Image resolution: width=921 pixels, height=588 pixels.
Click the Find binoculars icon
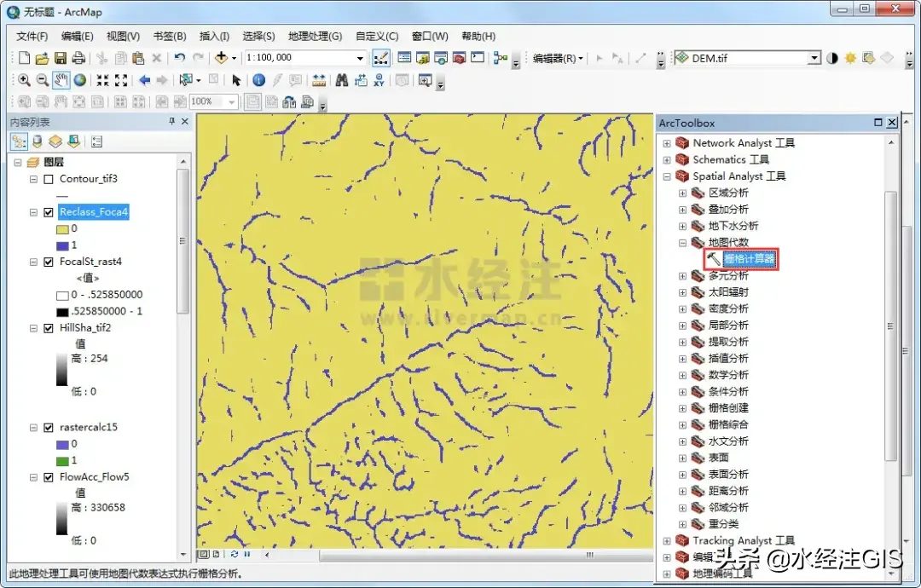point(341,80)
